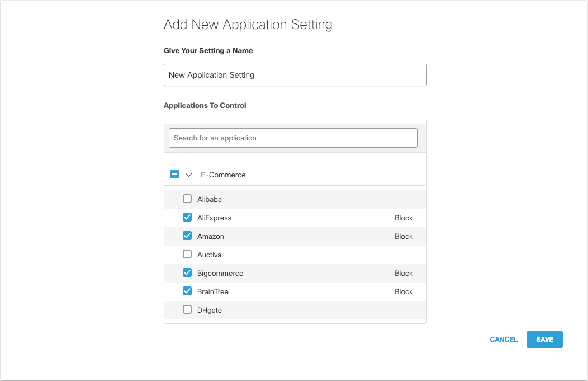Collapse the E-Commerce category chevron
Screen dimensions: 588x381
188,175
